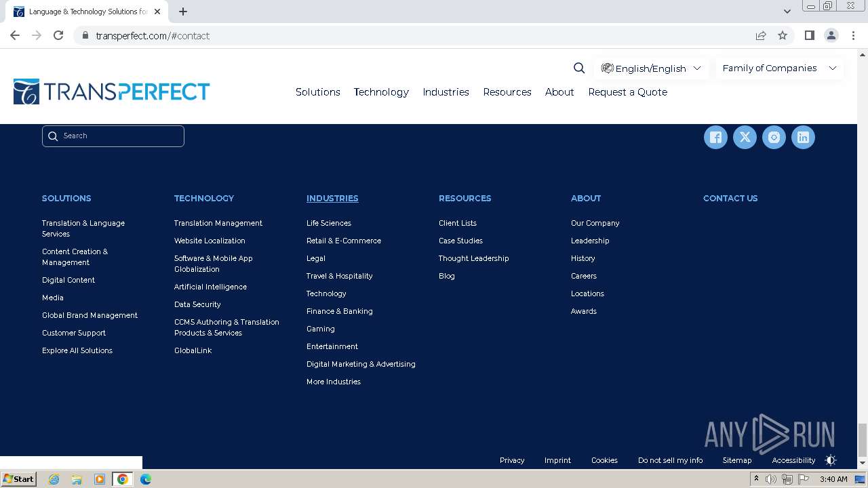Click the page vertical scrollbar thumb

(862, 440)
